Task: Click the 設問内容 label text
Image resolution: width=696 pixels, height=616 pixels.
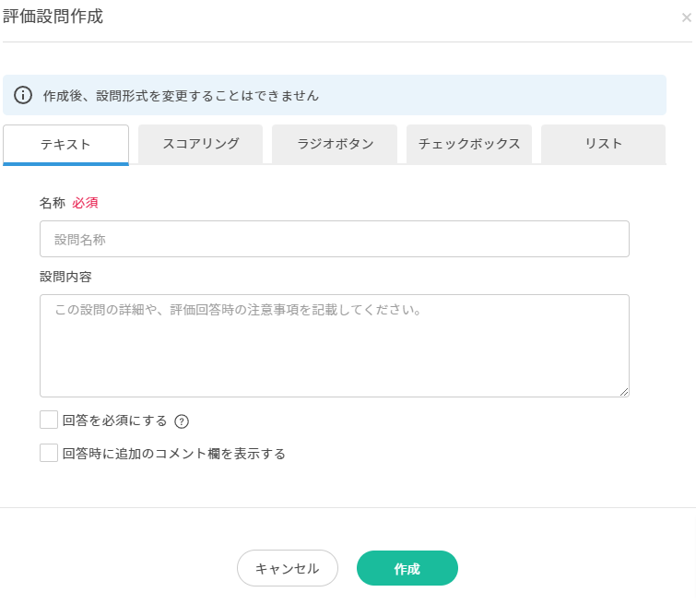Action: click(65, 277)
